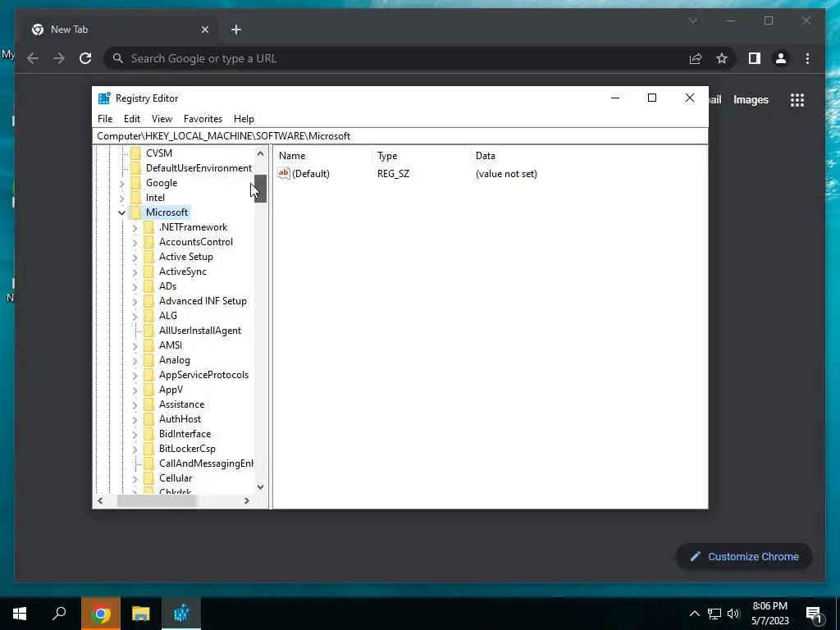840x630 pixels.
Task: Click the Assistance key folder icon
Action: tap(149, 404)
